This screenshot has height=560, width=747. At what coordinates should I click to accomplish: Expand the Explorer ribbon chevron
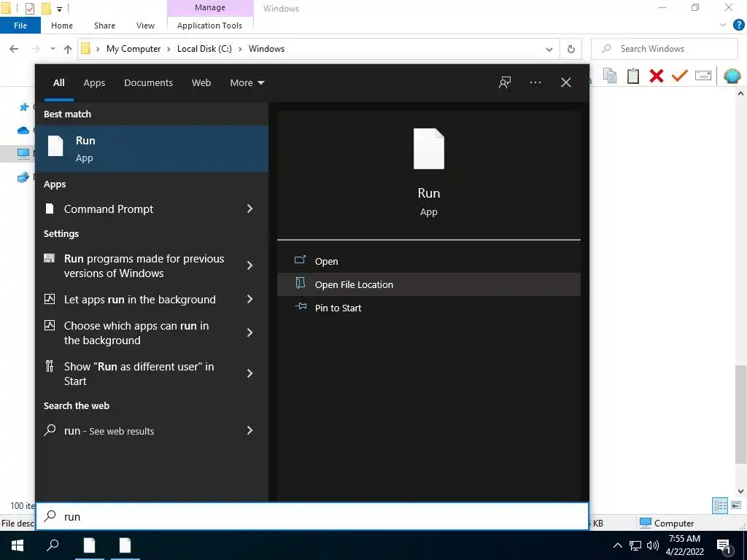tap(723, 26)
